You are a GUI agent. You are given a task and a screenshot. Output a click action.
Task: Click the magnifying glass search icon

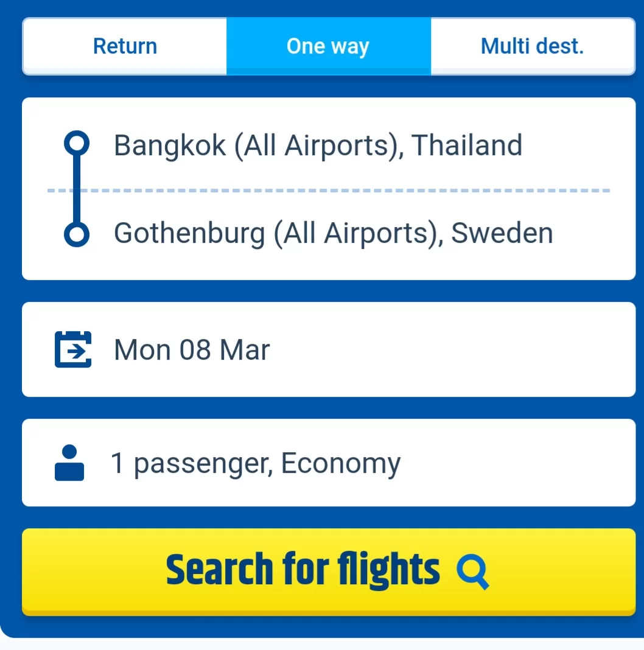point(472,571)
